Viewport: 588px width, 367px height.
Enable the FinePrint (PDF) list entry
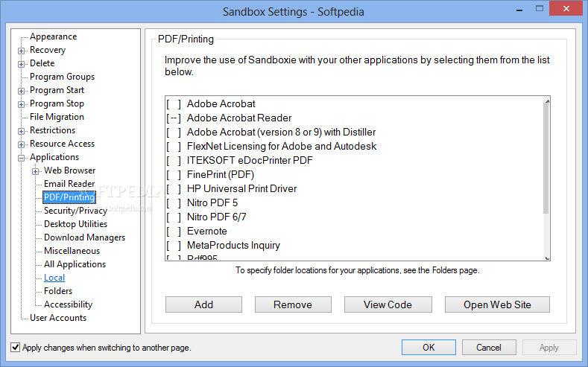[x=174, y=174]
